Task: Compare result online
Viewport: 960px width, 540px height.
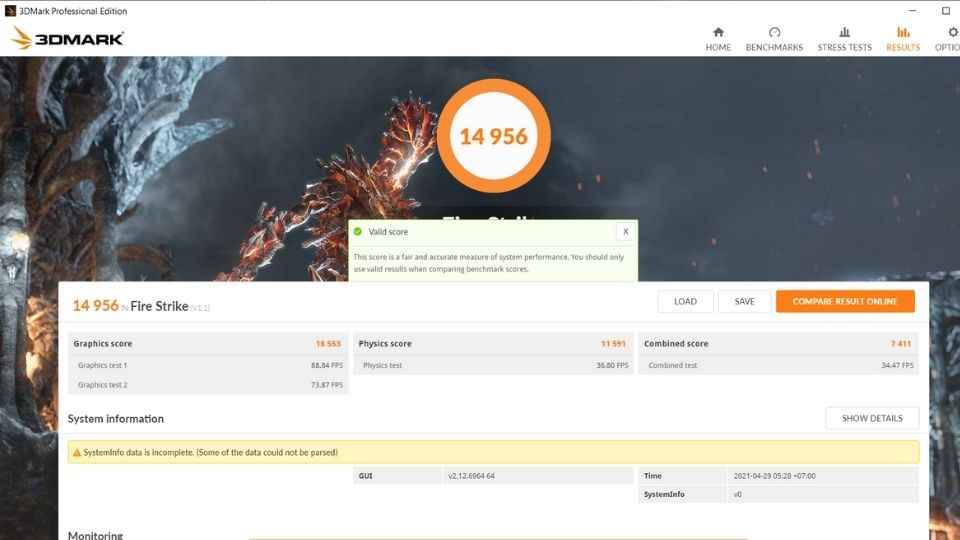Action: [845, 301]
